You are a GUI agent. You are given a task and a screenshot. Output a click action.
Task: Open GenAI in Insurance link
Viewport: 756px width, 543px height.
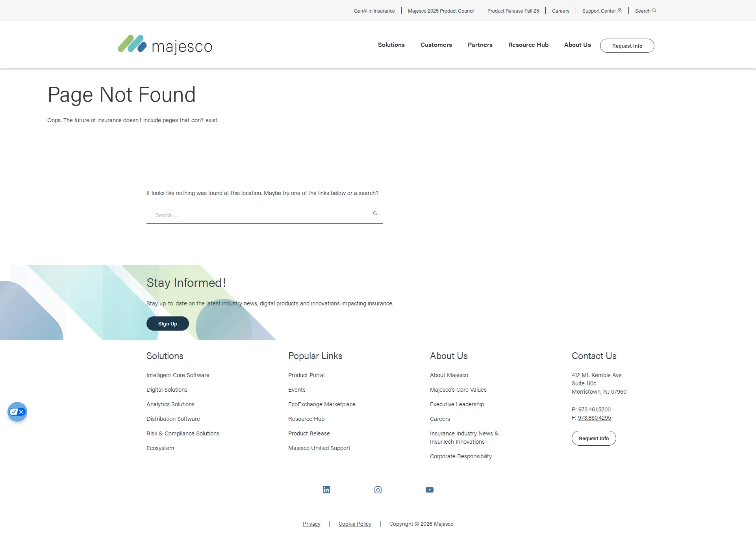point(374,11)
